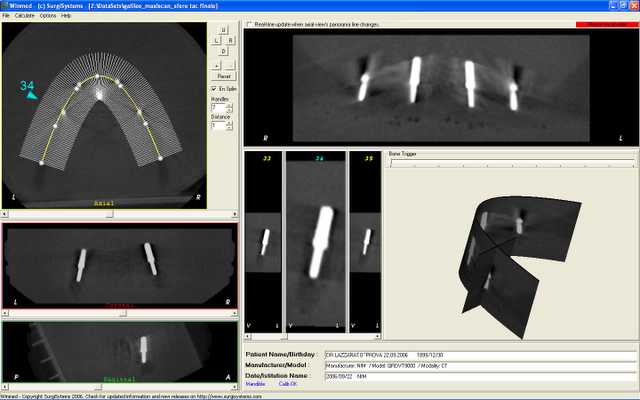Click the coronal scrollbar right arrow
Screen dimensions: 640x400
235,313
